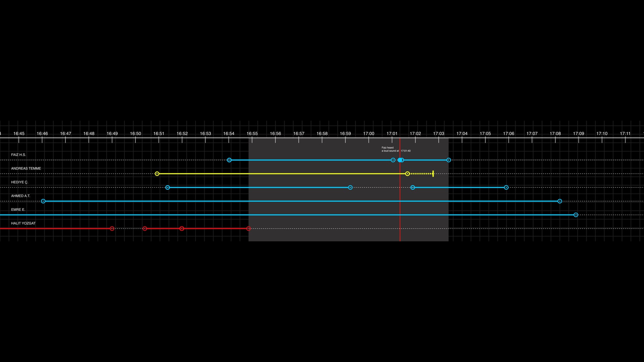Select the FAIZ H.S. row label
The width and height of the screenshot is (644, 362).
point(18,155)
